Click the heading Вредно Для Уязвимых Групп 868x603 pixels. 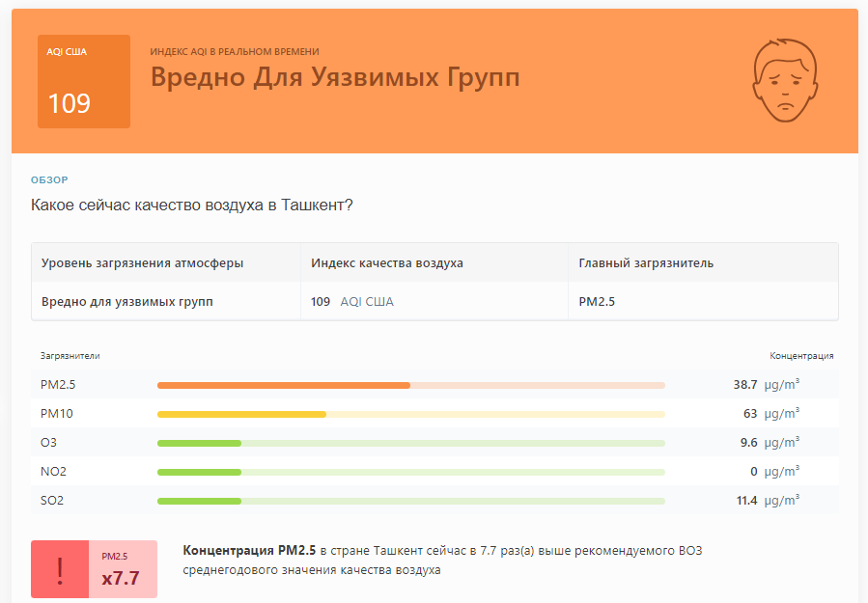coord(335,76)
